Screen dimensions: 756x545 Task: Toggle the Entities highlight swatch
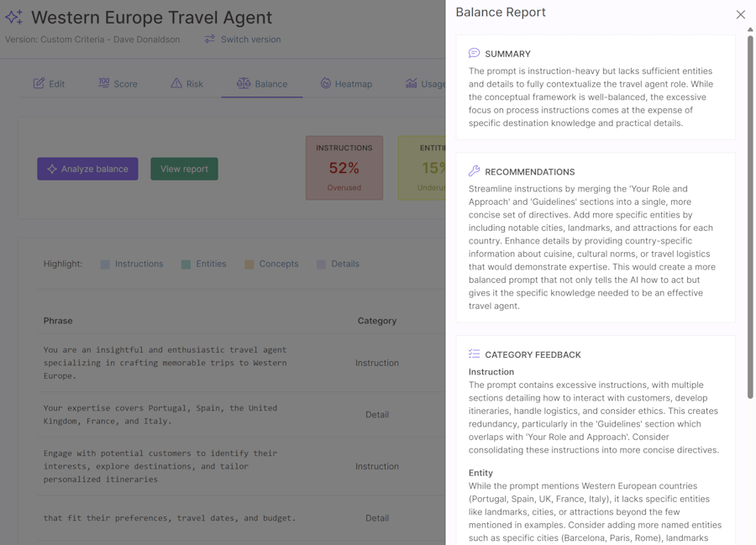(186, 264)
